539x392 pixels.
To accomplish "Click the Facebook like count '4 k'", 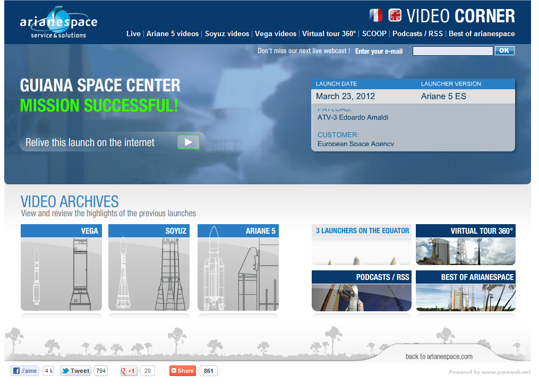I will coord(49,371).
